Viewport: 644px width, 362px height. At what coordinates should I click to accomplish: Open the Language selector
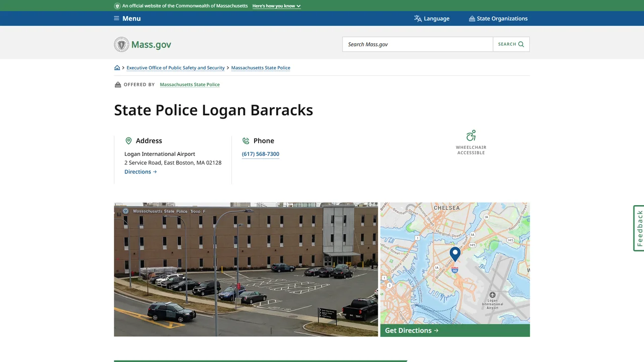click(432, 19)
